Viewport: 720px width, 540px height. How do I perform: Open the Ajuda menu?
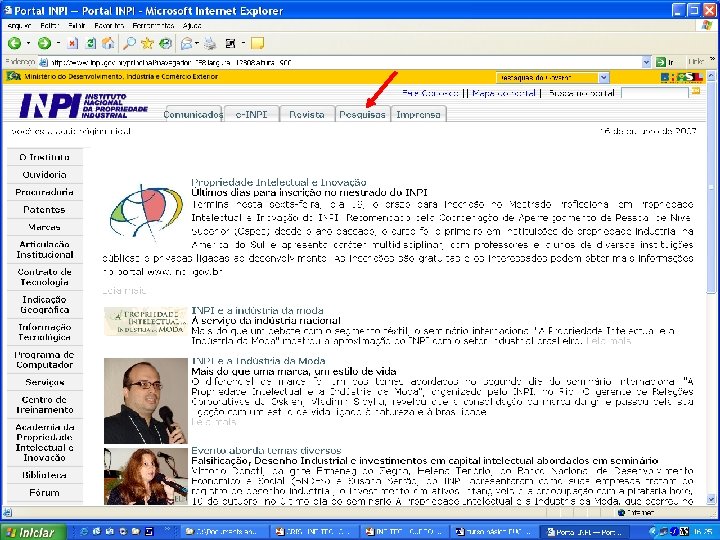[191, 26]
